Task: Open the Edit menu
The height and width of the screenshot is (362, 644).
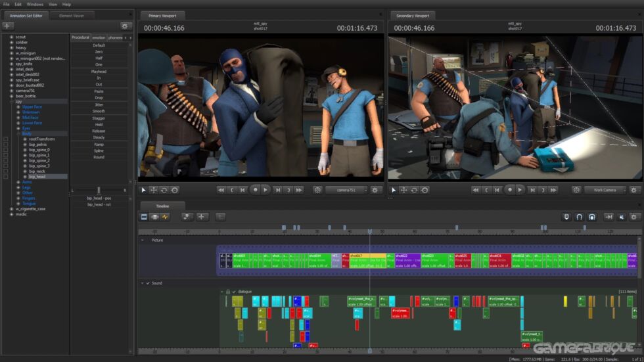Action: tap(18, 4)
